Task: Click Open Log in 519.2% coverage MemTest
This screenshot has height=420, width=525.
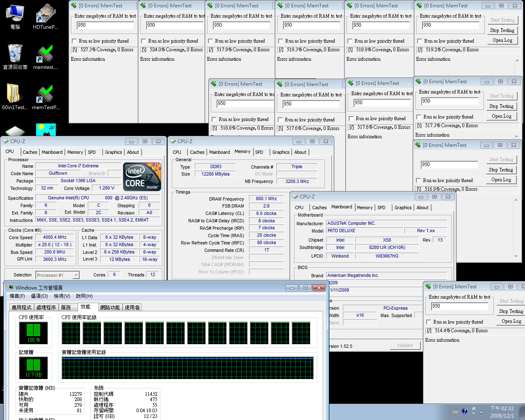Action: 502,40
